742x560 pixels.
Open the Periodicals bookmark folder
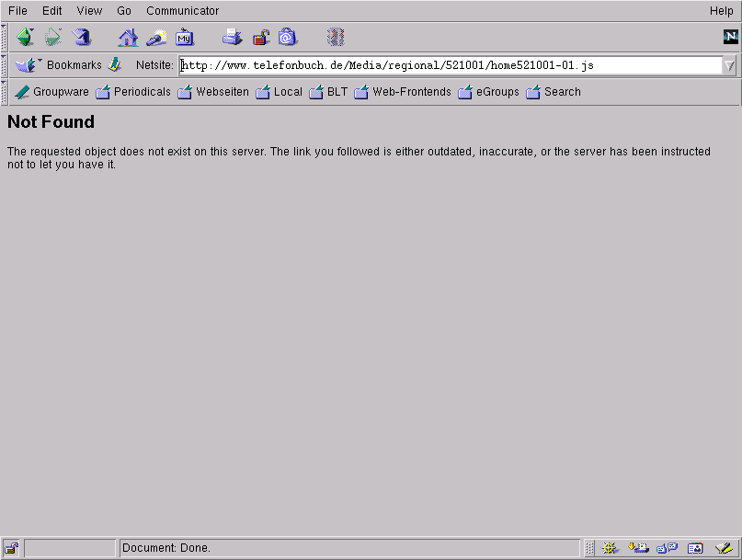click(x=133, y=92)
